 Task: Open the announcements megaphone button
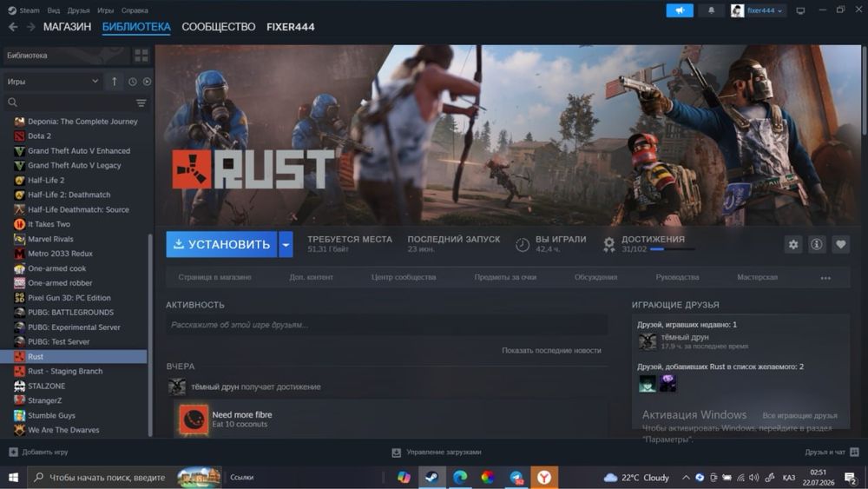click(680, 10)
